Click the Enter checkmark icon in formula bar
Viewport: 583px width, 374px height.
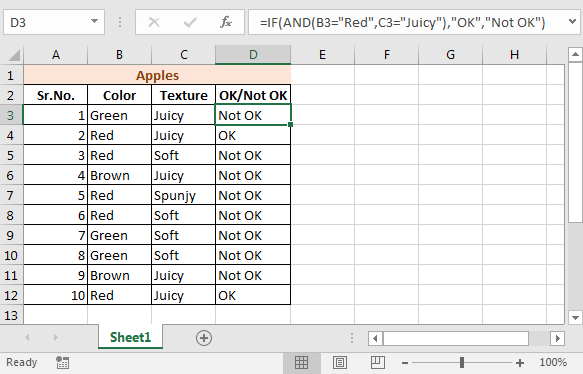190,22
